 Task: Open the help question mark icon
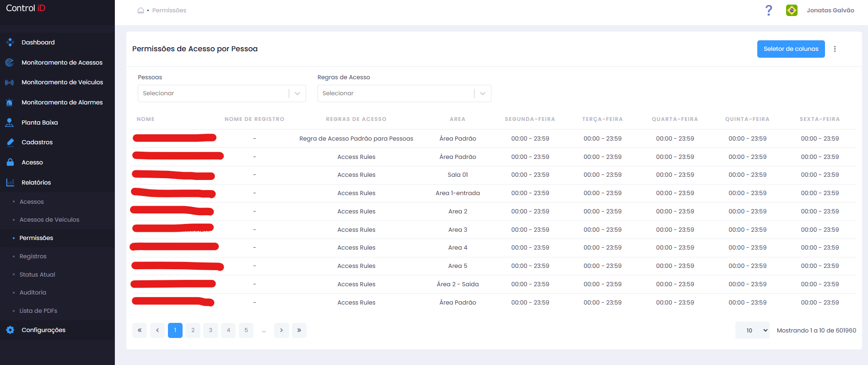coord(769,10)
